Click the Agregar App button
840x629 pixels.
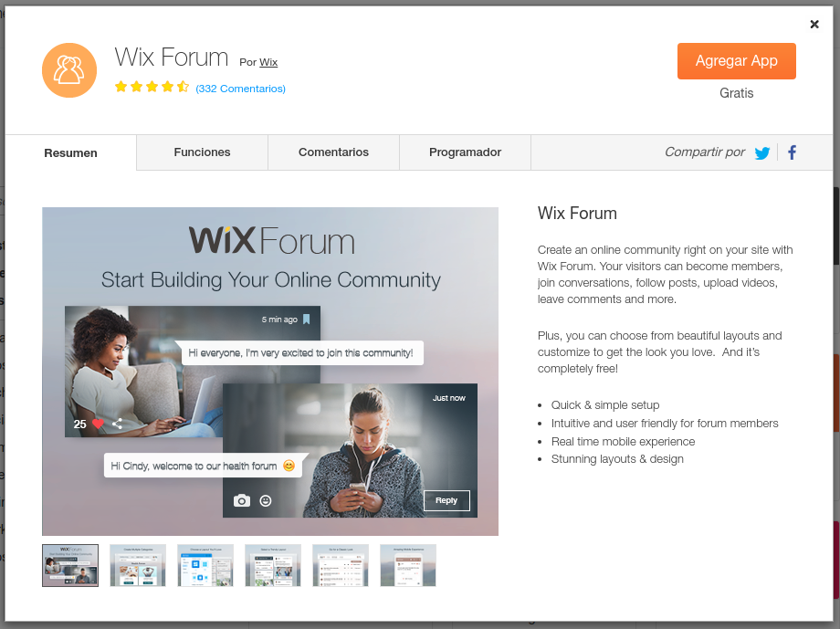(736, 61)
